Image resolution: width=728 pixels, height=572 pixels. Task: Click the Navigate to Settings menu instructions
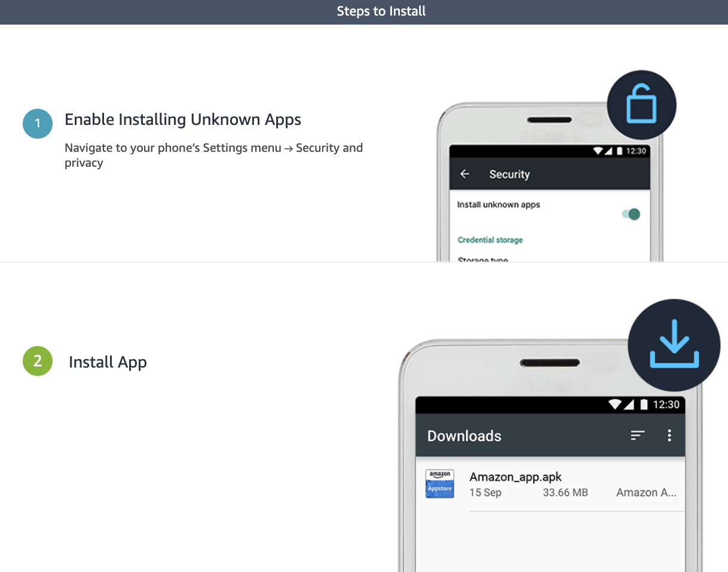click(214, 155)
